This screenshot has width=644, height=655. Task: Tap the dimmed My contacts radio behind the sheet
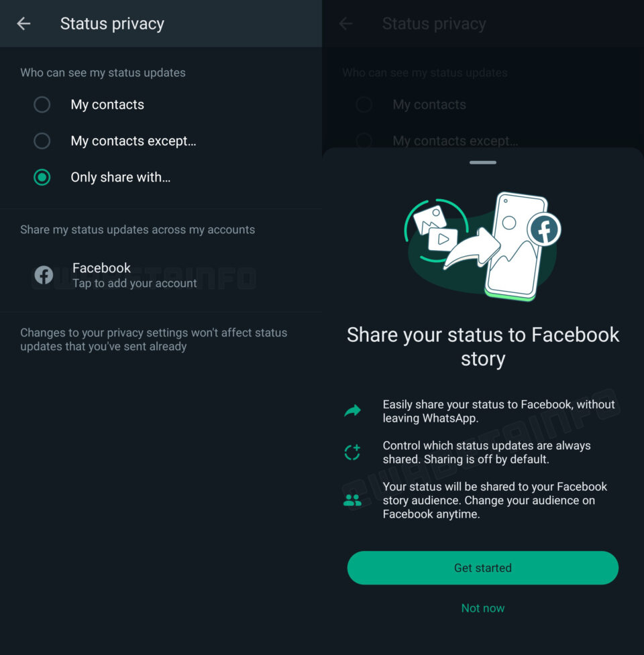pyautogui.click(x=364, y=105)
